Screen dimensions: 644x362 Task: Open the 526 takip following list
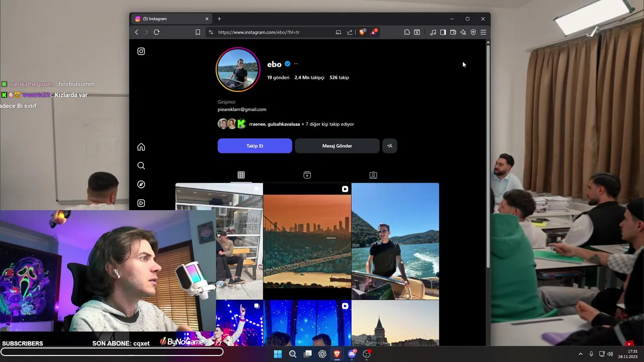(339, 77)
